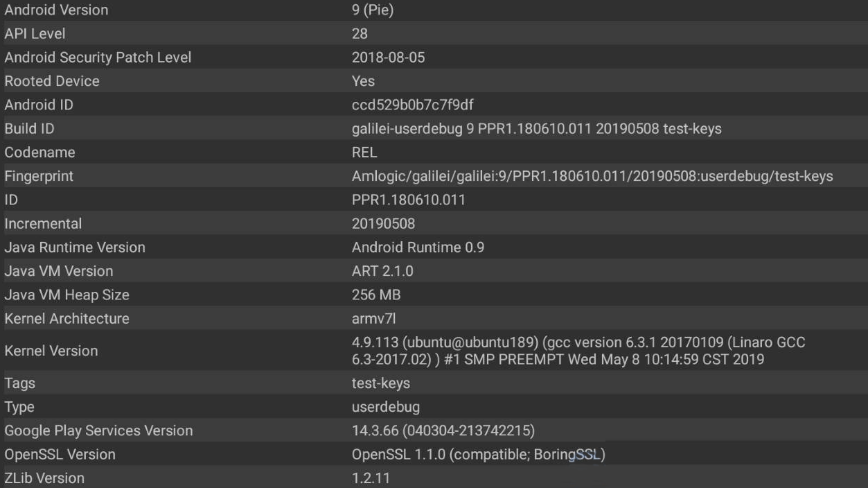Select the Java Runtime Version row
The height and width of the screenshot is (488, 868).
click(x=434, y=247)
